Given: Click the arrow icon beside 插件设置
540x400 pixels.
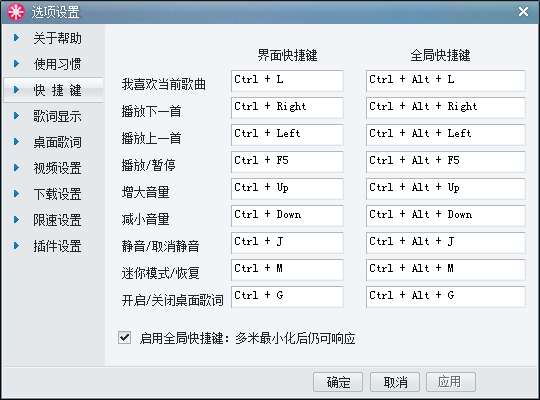Looking at the screenshot, I should (x=16, y=246).
